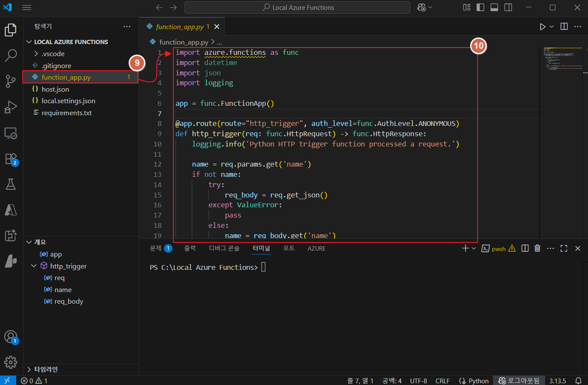Open the run button dropdown arrow
The image size is (588, 385).
tap(552, 27)
